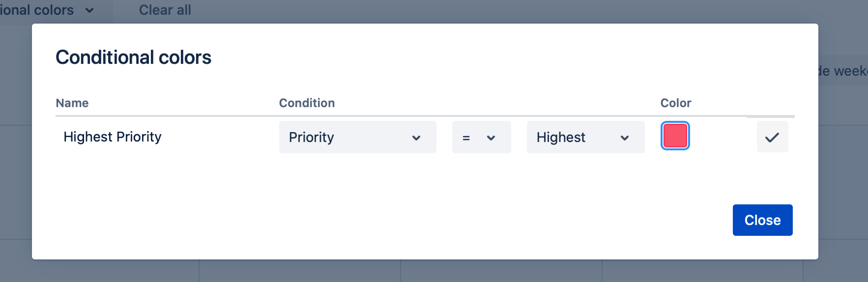Click the Highest Priority rule name
This screenshot has height=282, width=868.
click(113, 137)
